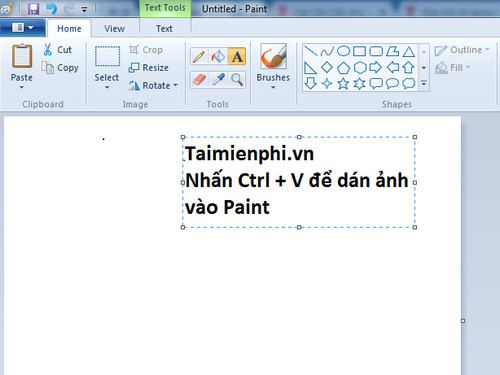Viewport: 500px width, 375px height.
Task: Open the Brushes dropdown
Action: tap(273, 87)
